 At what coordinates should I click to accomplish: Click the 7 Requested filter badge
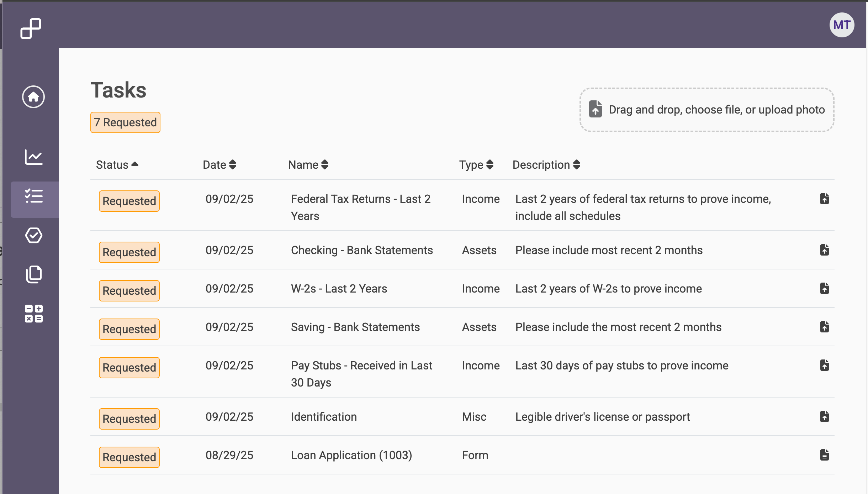point(125,122)
